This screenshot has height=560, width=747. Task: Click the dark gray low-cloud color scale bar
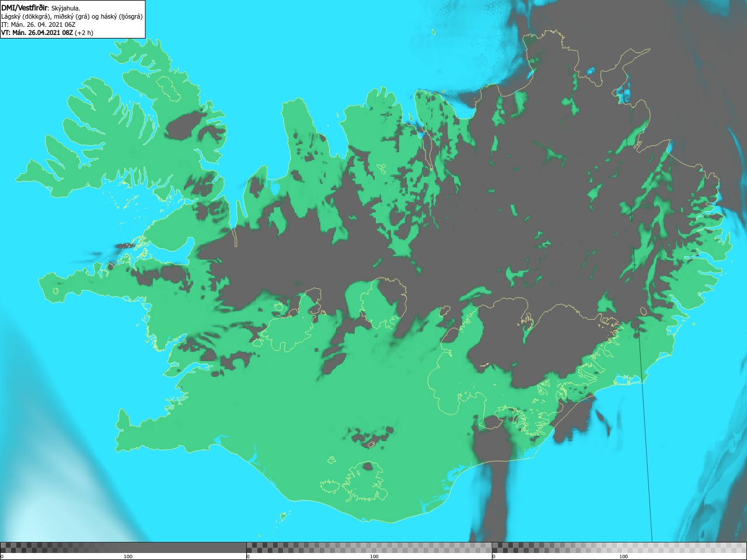[x=123, y=547]
